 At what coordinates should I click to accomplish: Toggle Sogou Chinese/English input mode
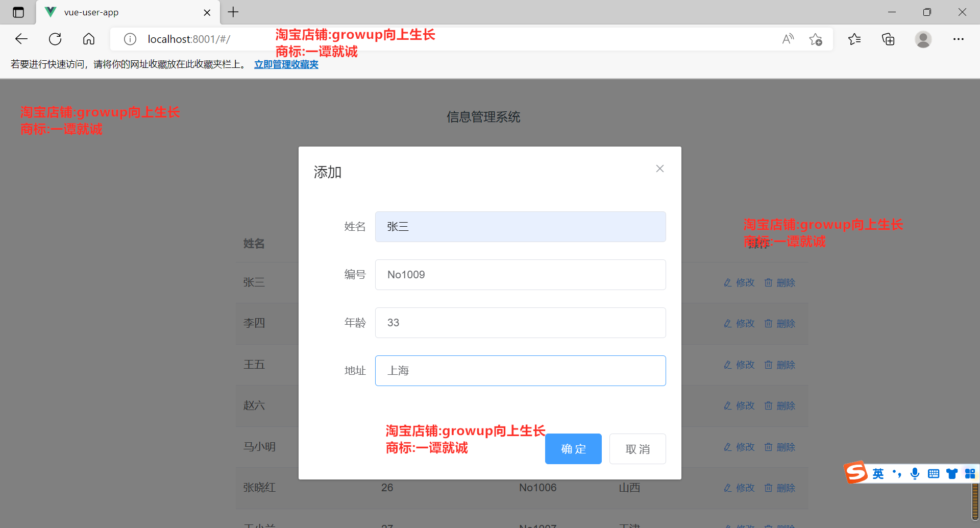pyautogui.click(x=878, y=473)
